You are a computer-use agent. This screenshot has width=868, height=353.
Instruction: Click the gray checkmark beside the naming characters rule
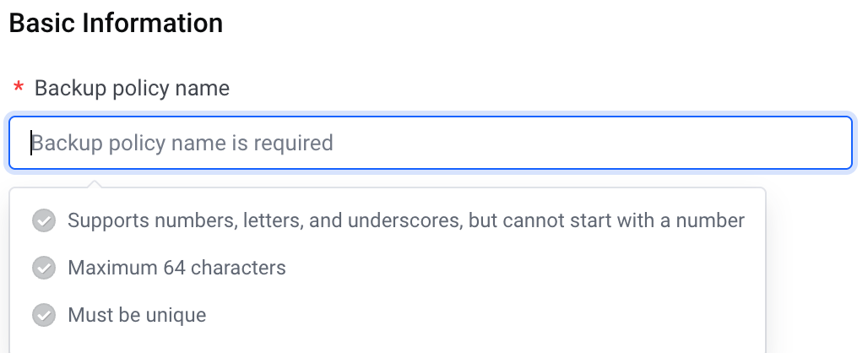pos(44,220)
